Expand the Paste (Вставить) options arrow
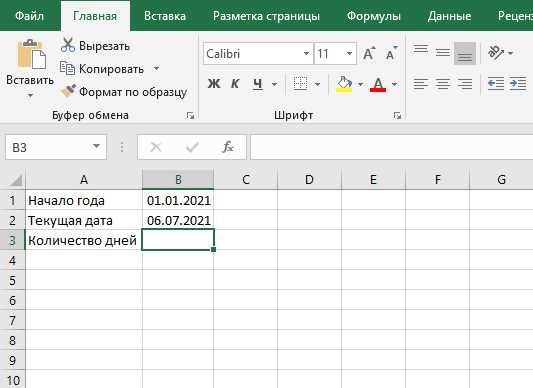 click(x=30, y=96)
